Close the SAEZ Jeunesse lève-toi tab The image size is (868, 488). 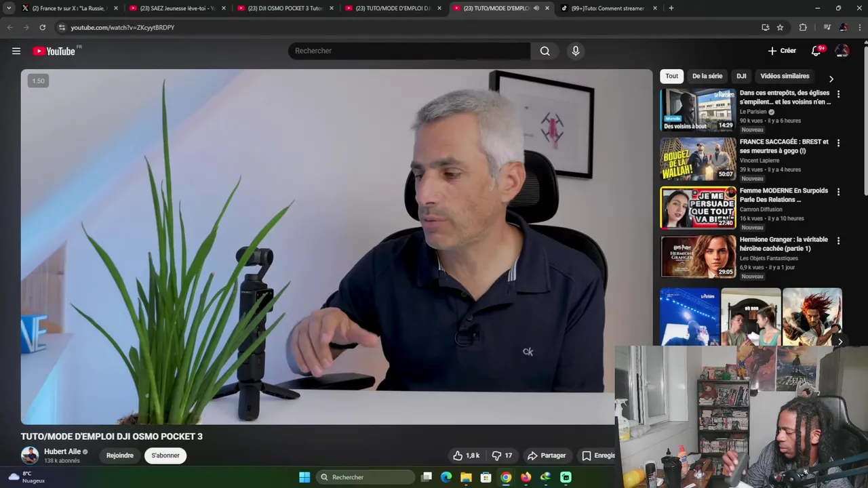tap(224, 8)
